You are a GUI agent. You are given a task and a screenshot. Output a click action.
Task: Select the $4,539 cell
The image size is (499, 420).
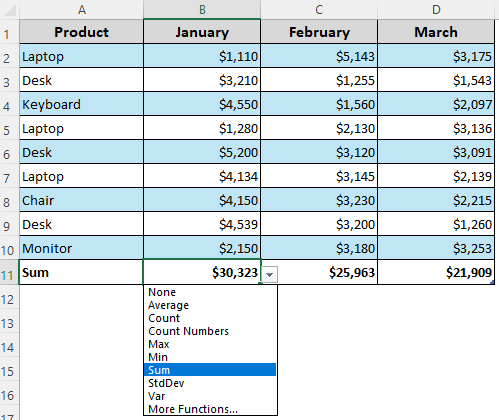point(202,224)
